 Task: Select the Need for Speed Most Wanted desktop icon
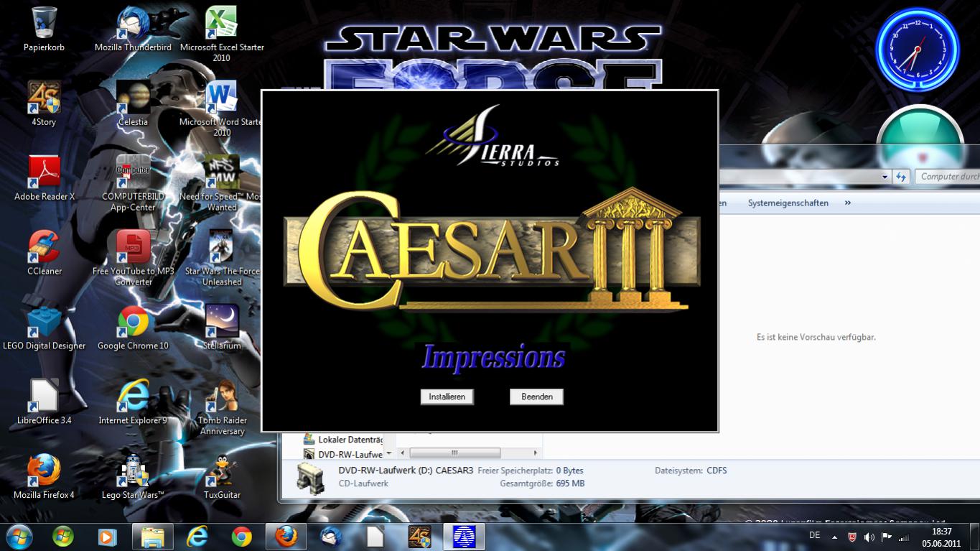coord(222,183)
